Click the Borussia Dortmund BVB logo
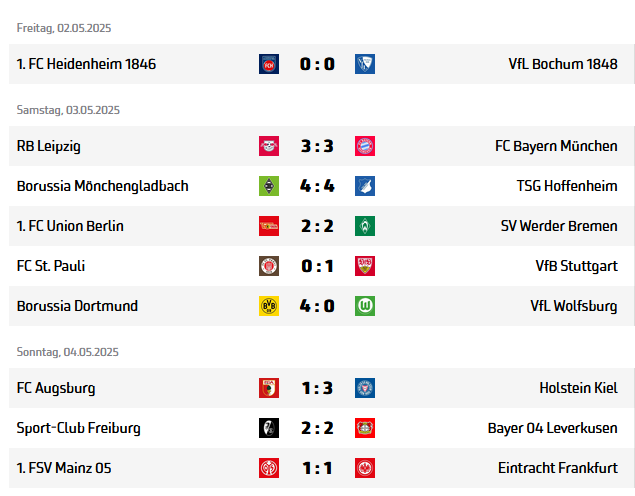Viewport: 635px width, 496px height. (268, 306)
